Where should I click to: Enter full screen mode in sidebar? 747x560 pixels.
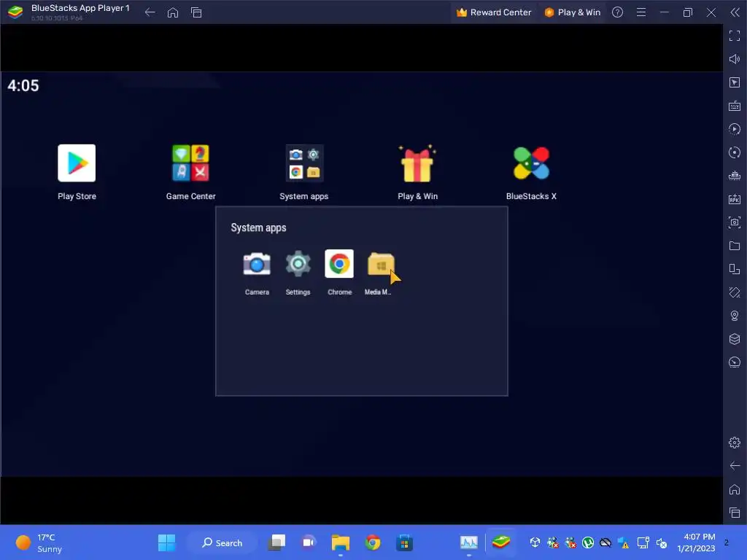735,36
